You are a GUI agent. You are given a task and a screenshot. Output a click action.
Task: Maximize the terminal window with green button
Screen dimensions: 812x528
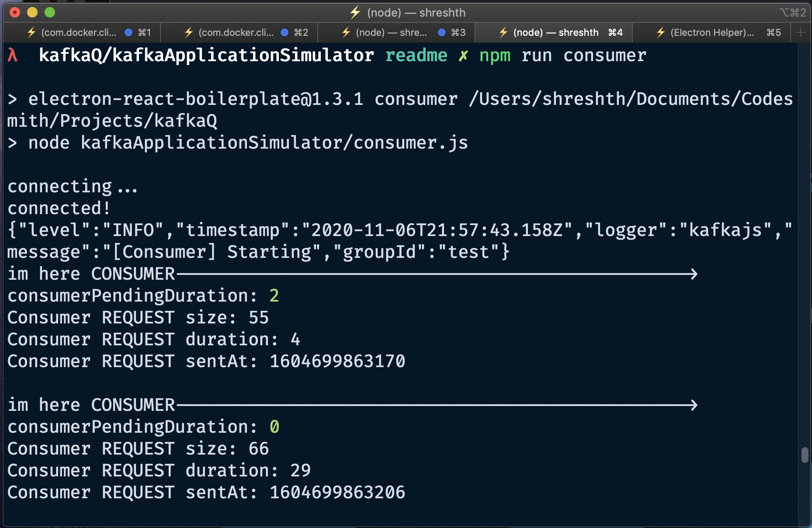coord(50,12)
